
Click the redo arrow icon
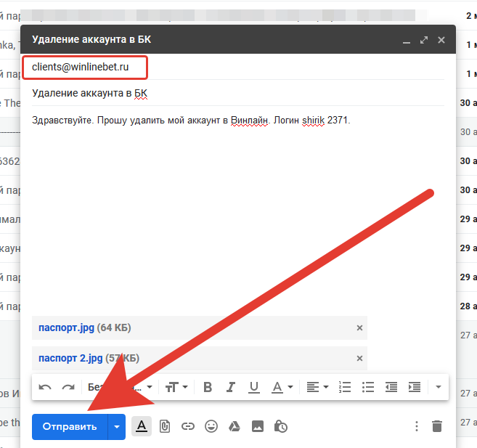[68, 387]
